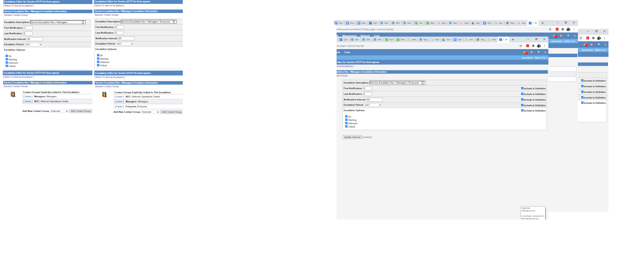This screenshot has width=644, height=254.
Task: Open Add New Contact Group dropdown below Everyone entry
Action: [x=150, y=112]
